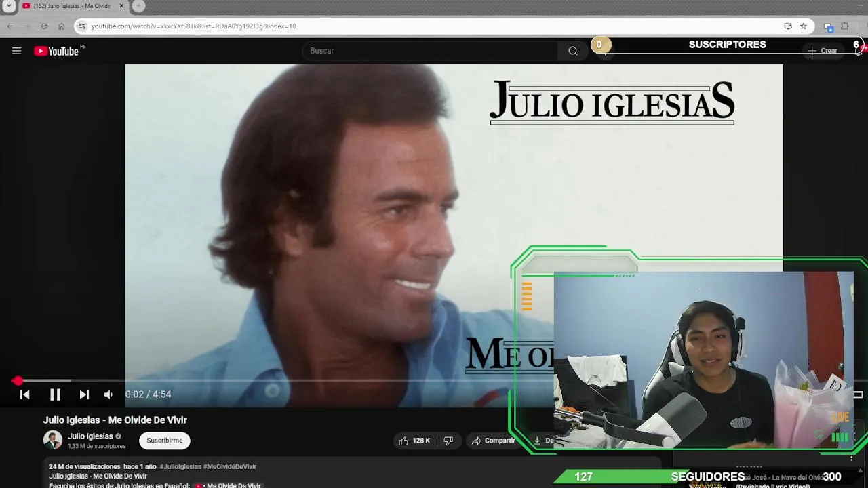The width and height of the screenshot is (868, 488).
Task: Open the browser home page
Action: click(x=61, y=26)
